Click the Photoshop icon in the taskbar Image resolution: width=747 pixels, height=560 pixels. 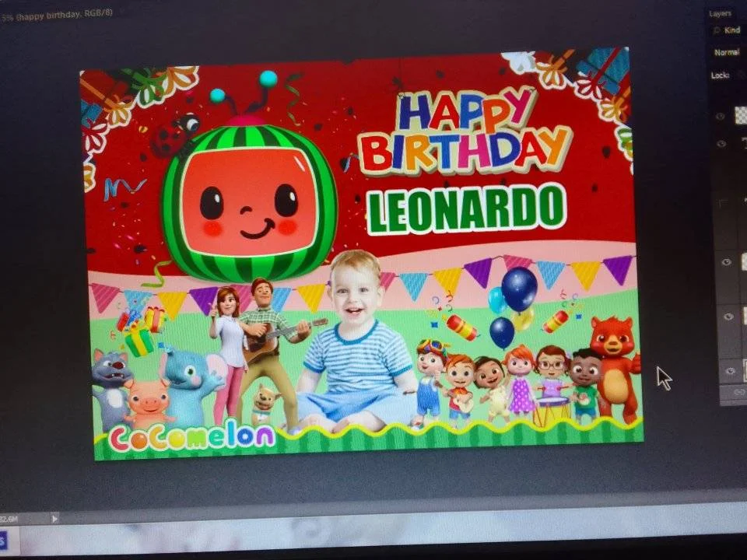[4, 541]
